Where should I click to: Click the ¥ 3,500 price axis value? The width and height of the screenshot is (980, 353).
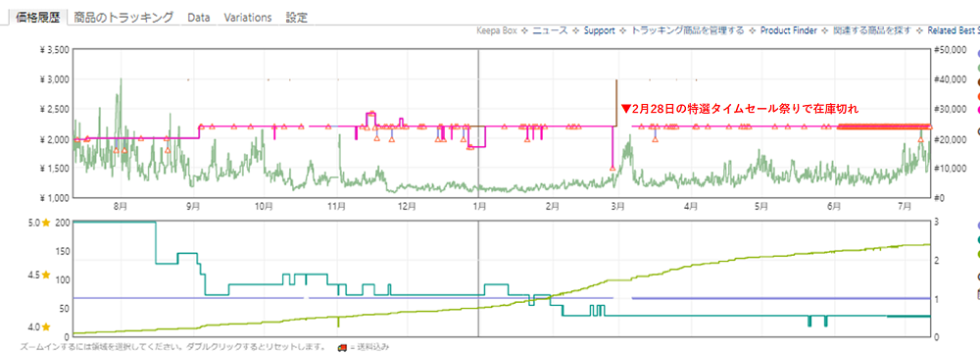[53, 50]
